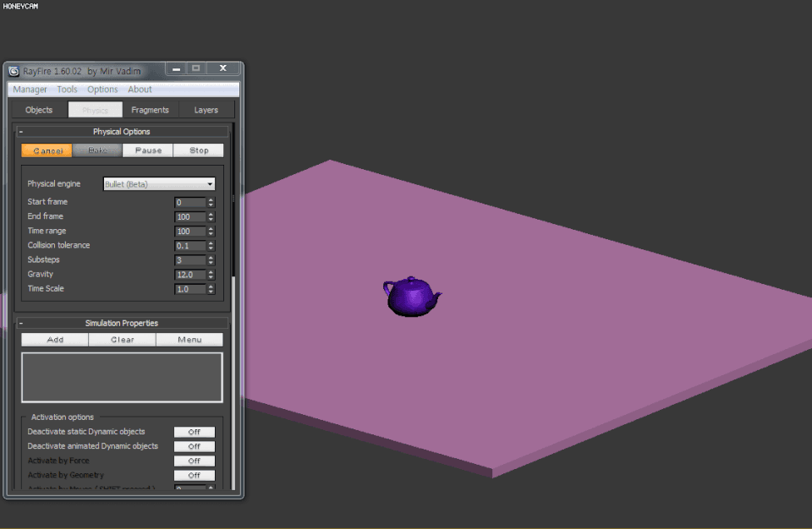Screen dimensions: 812x529
Task: Open the Manager menu
Action: 30,90
